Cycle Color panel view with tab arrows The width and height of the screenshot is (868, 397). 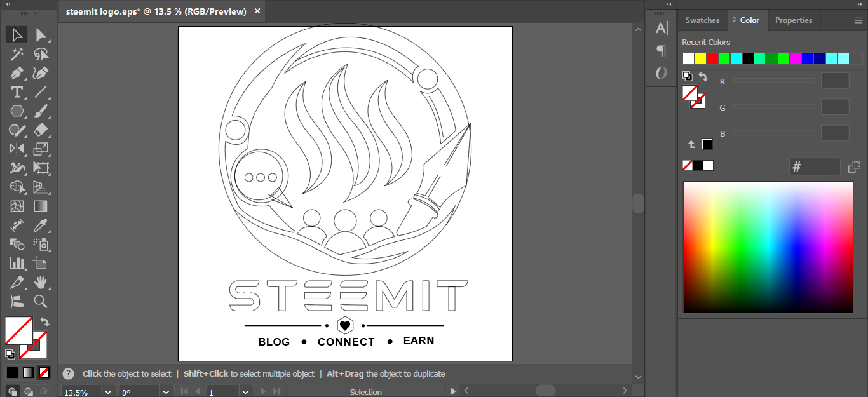[734, 20]
